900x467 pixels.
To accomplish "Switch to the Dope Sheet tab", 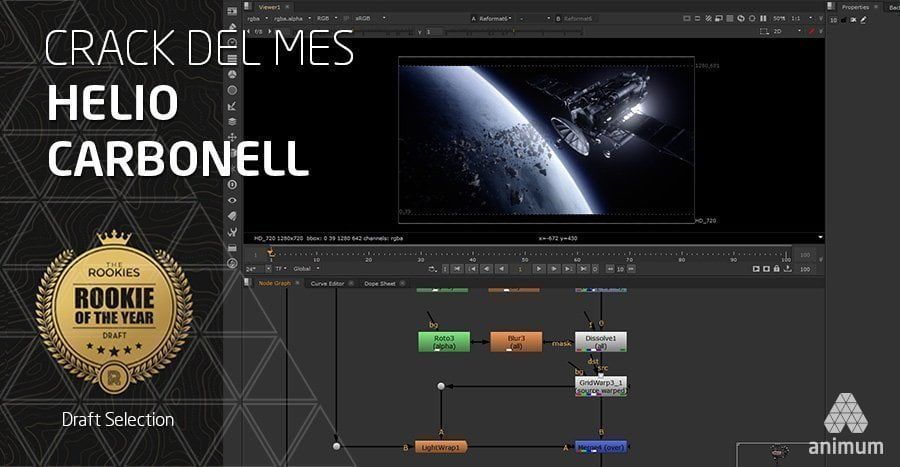I will click(379, 283).
